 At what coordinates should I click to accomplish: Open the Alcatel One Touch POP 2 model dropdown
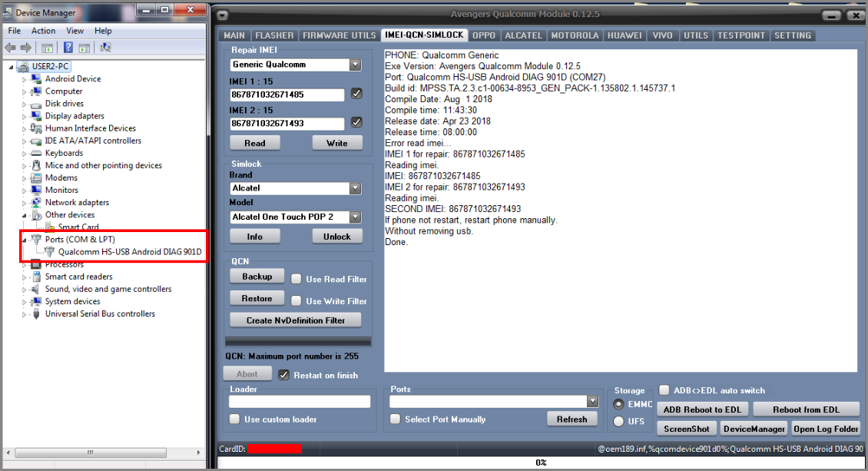click(x=355, y=217)
